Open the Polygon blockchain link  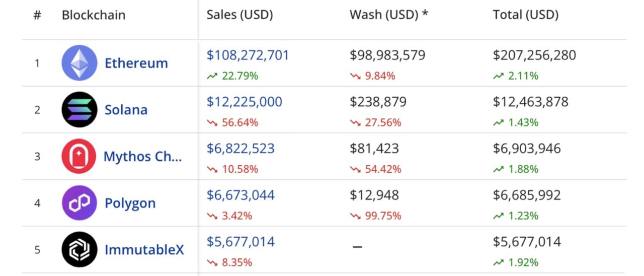(130, 203)
